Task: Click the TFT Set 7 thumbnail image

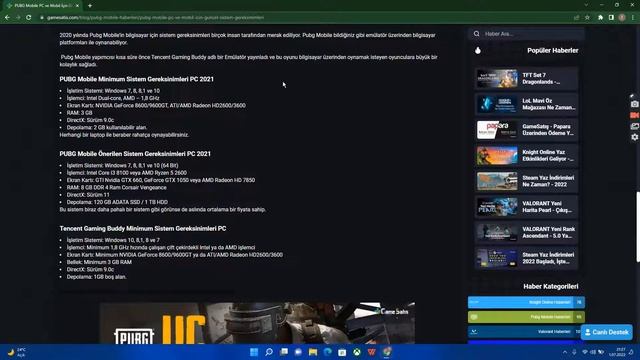Action: coord(497,78)
